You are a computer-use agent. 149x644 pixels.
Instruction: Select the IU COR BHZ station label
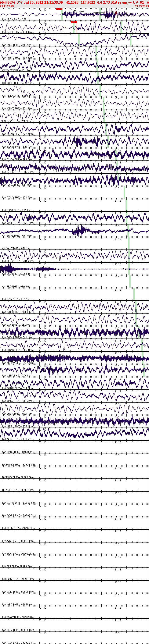(x=18, y=541)
